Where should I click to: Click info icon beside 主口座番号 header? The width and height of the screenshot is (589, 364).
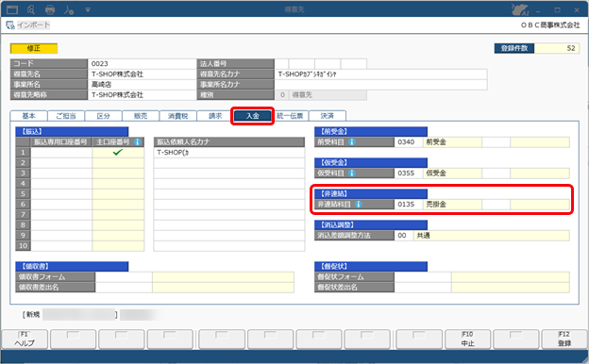[x=138, y=141]
